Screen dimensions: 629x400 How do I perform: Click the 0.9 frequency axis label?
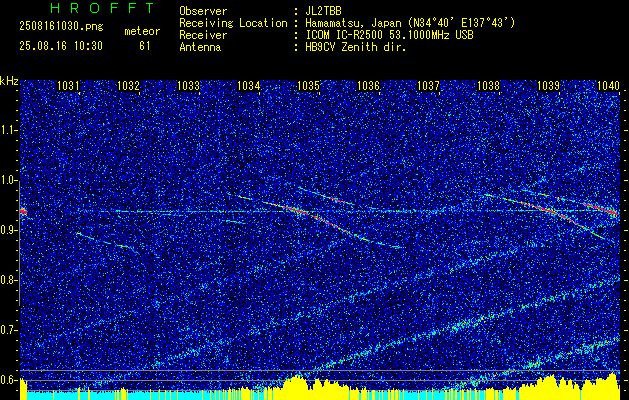click(x=8, y=230)
